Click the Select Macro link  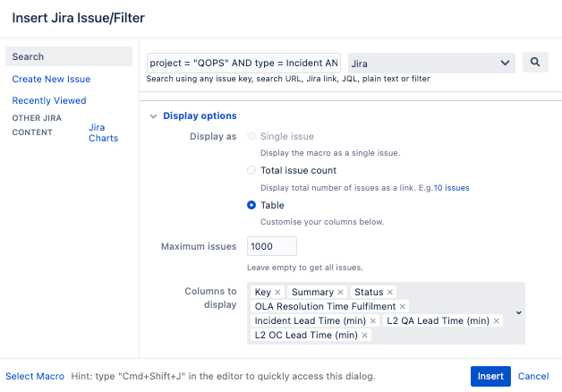(x=35, y=376)
